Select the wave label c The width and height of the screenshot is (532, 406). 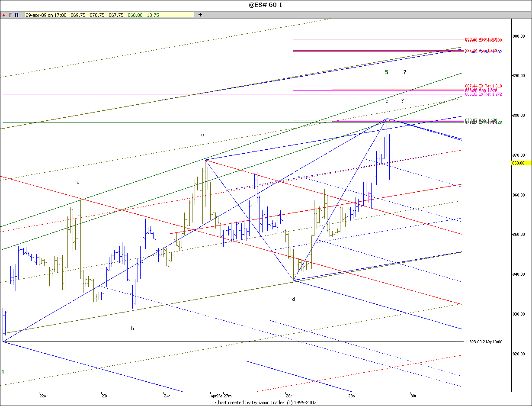click(x=202, y=135)
